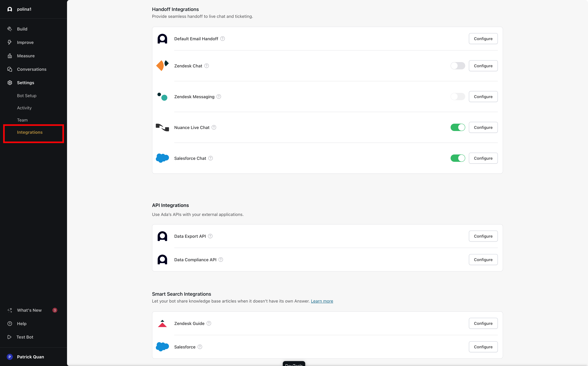
Task: Configure the Zendesk Guide integration
Action: click(x=483, y=323)
